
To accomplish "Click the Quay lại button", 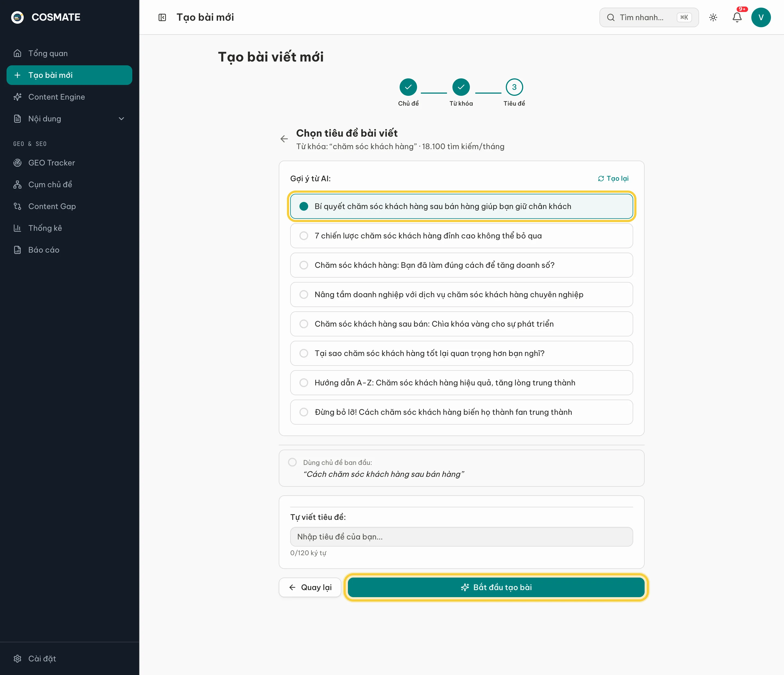I will pos(310,587).
